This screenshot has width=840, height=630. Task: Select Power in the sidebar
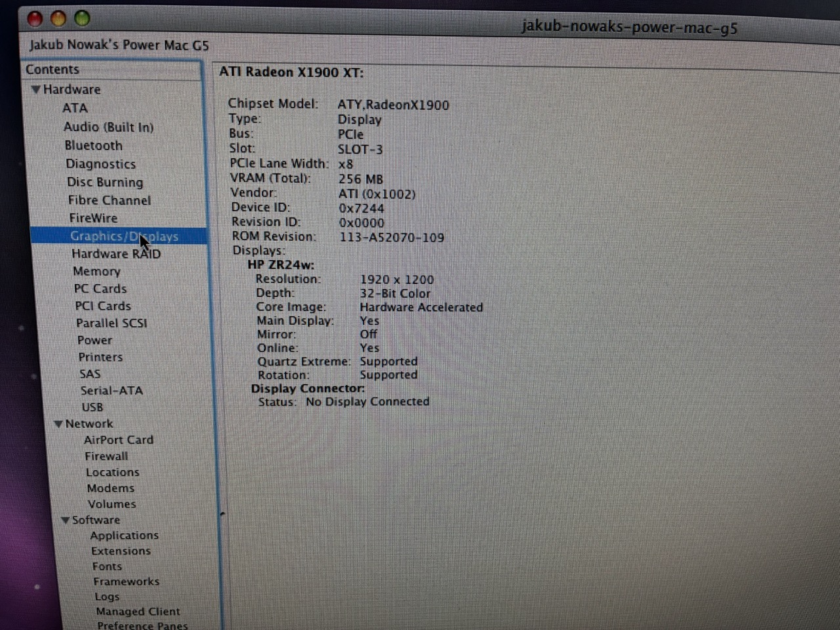[x=94, y=341]
